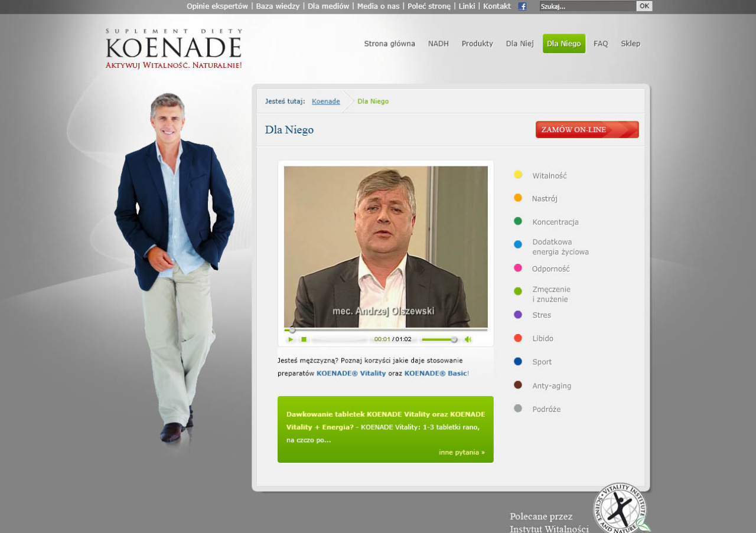Select the red Libido dot
The image size is (756, 533).
(518, 338)
